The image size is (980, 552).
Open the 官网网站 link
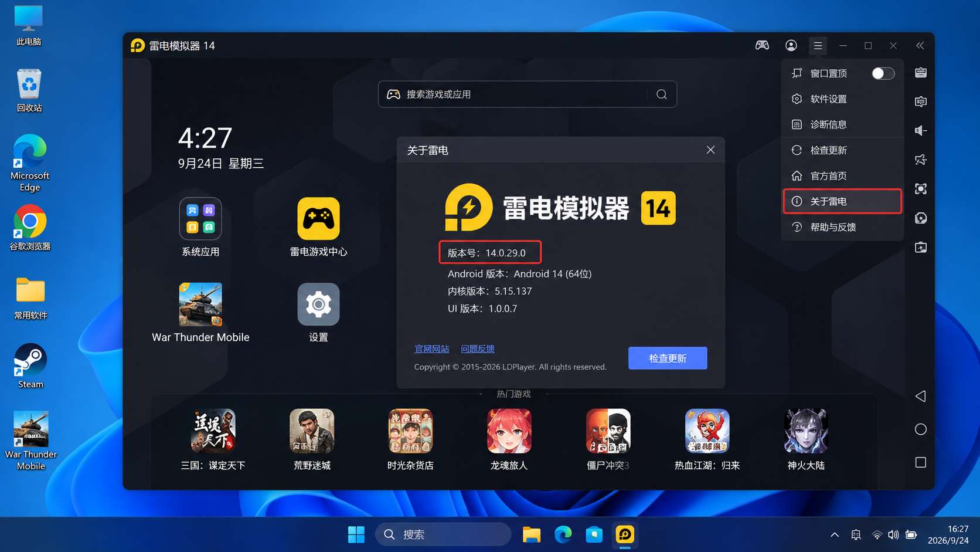(x=432, y=349)
